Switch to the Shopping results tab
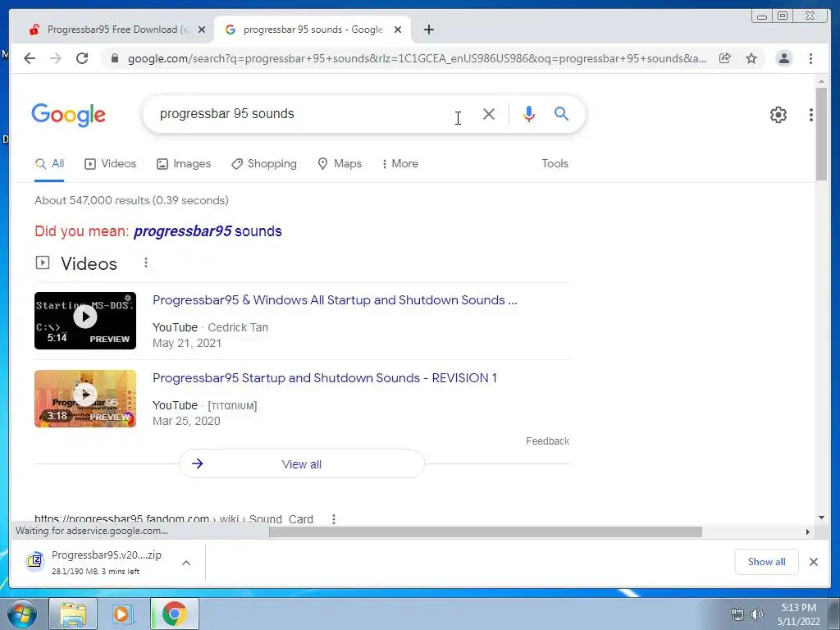 click(x=264, y=164)
